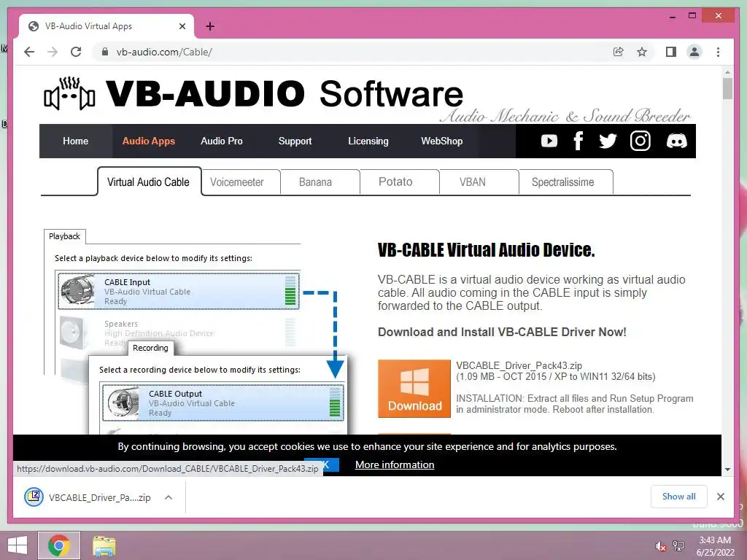
Task: Open the browser side panel icon
Action: (x=671, y=52)
